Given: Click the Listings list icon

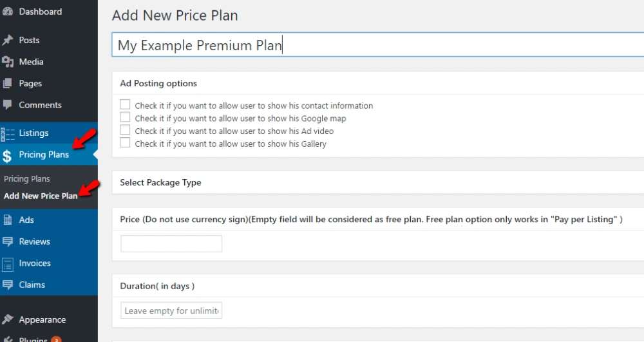Looking at the screenshot, I should coord(8,133).
